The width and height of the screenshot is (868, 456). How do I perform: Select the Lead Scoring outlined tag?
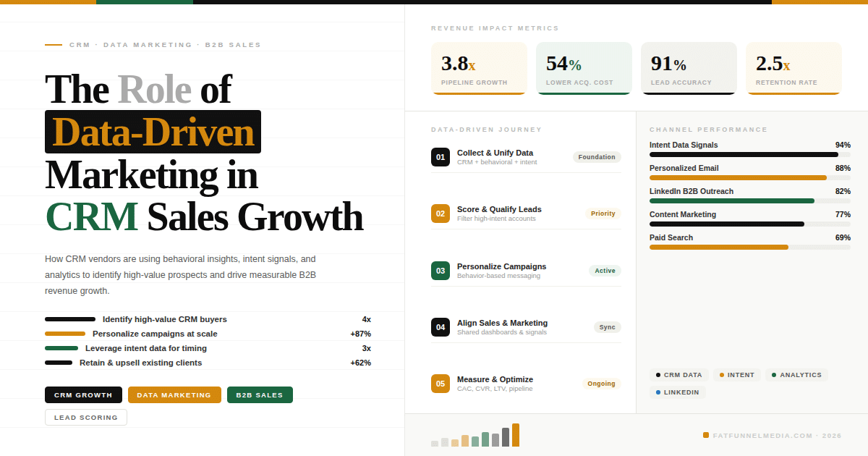pos(86,418)
